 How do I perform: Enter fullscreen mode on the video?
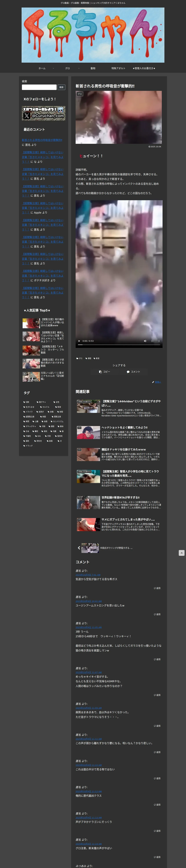pyautogui.click(x=152, y=341)
